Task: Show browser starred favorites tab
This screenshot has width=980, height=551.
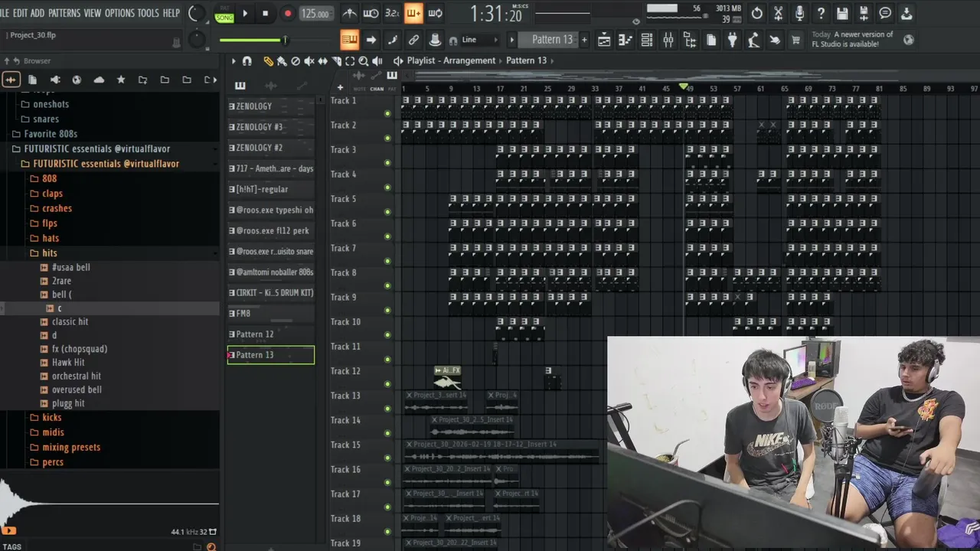Action: (x=121, y=80)
